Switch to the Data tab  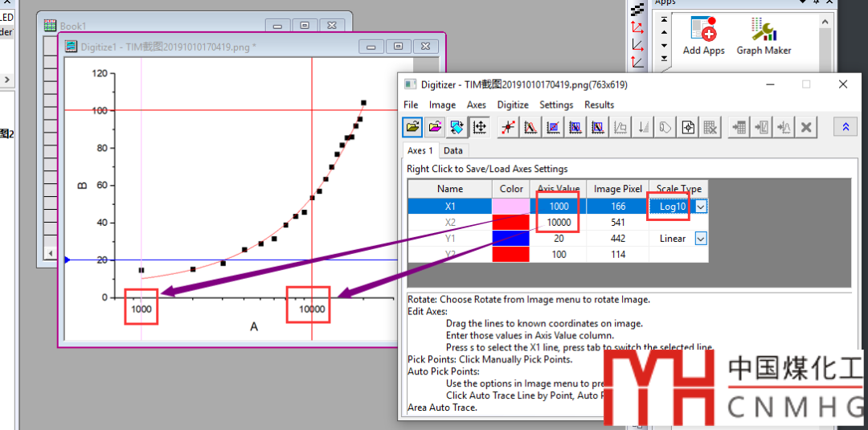(453, 150)
